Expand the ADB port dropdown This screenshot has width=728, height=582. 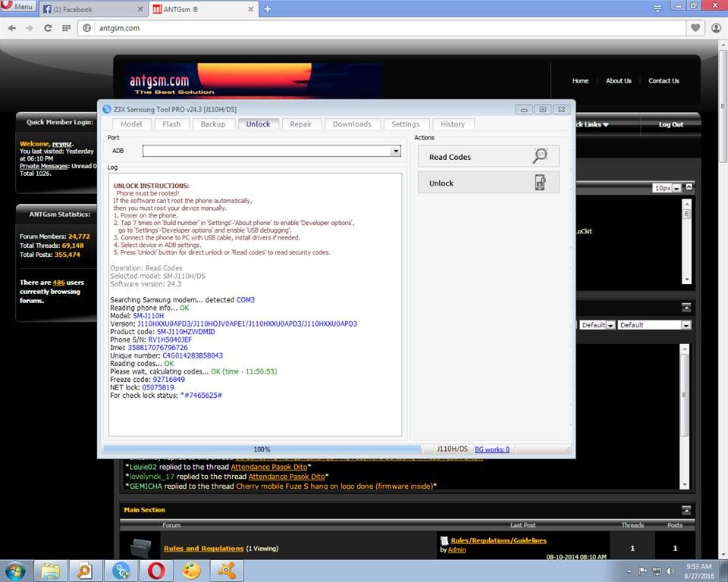click(395, 151)
